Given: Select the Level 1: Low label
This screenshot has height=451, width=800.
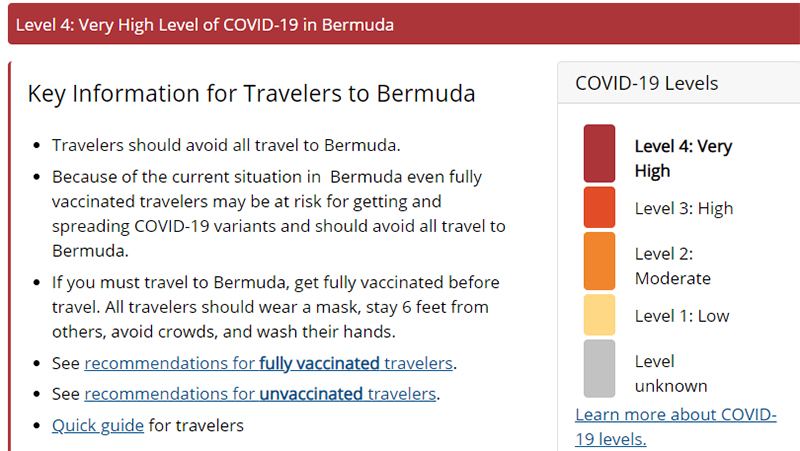Looking at the screenshot, I should click(x=682, y=316).
